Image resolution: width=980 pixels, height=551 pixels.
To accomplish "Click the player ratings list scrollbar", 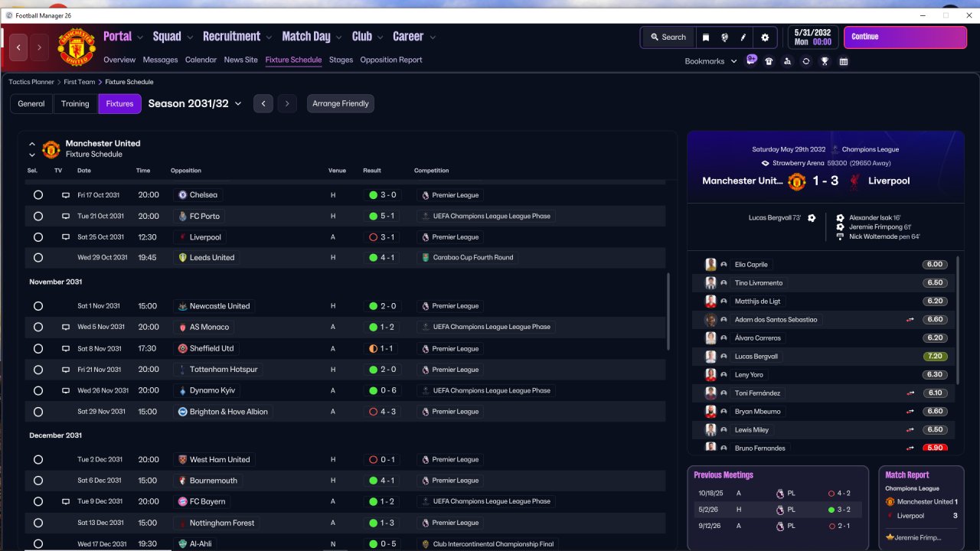I will (x=959, y=320).
